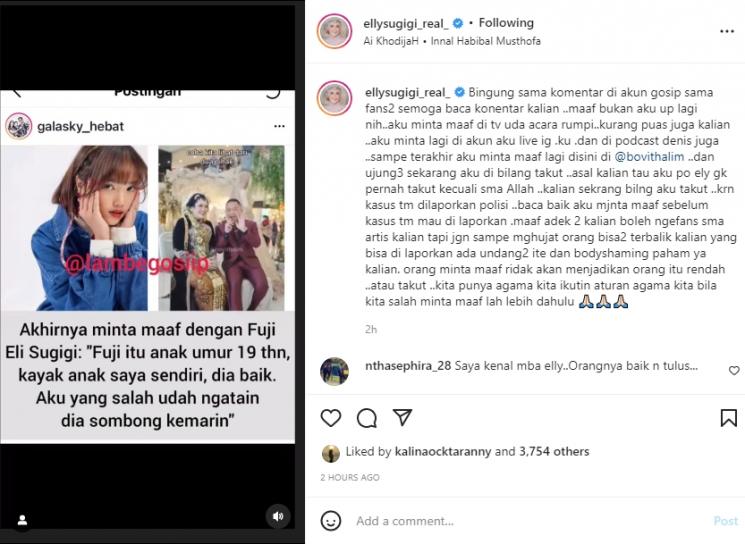Viewport: 745px width, 544px height.
Task: Click the Following button
Action: 506,23
